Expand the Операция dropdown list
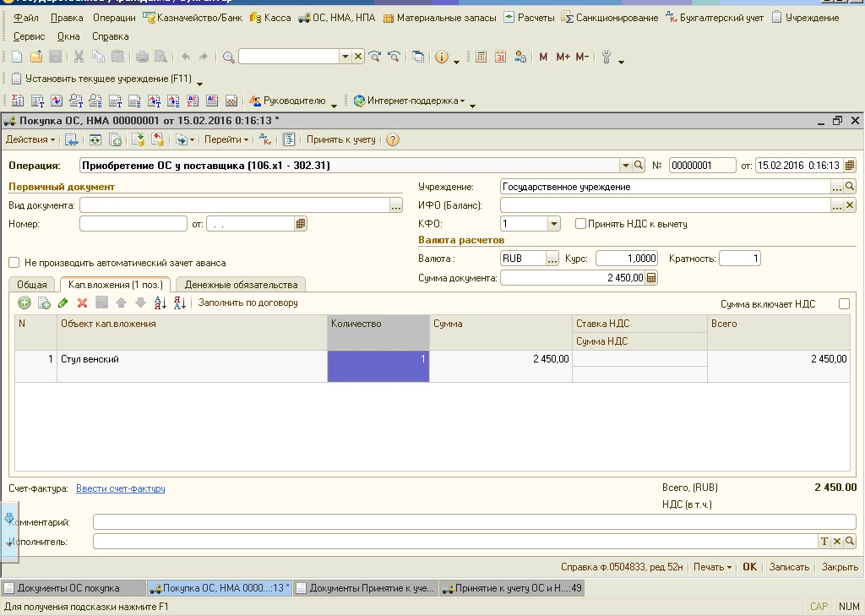The height and width of the screenshot is (616, 865). [x=626, y=165]
